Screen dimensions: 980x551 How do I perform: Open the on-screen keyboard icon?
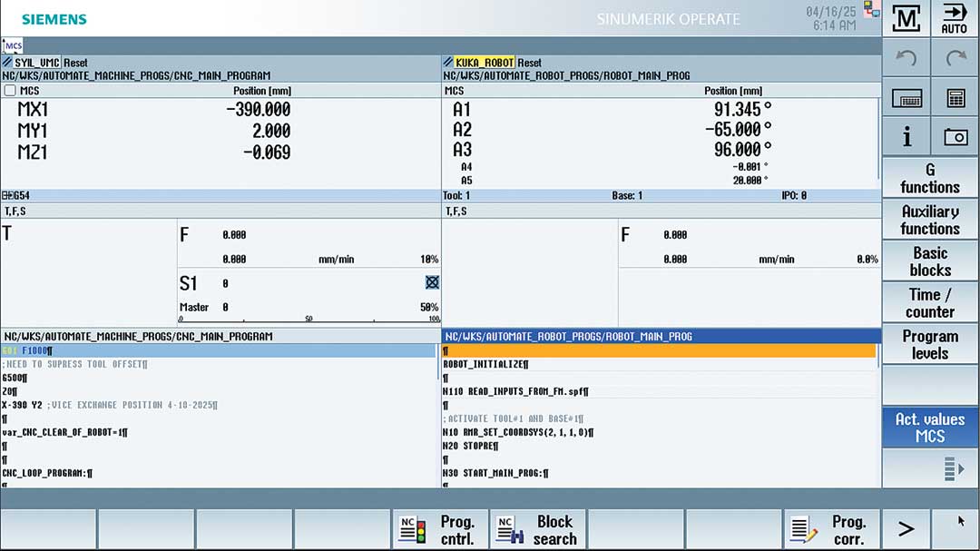click(x=906, y=98)
